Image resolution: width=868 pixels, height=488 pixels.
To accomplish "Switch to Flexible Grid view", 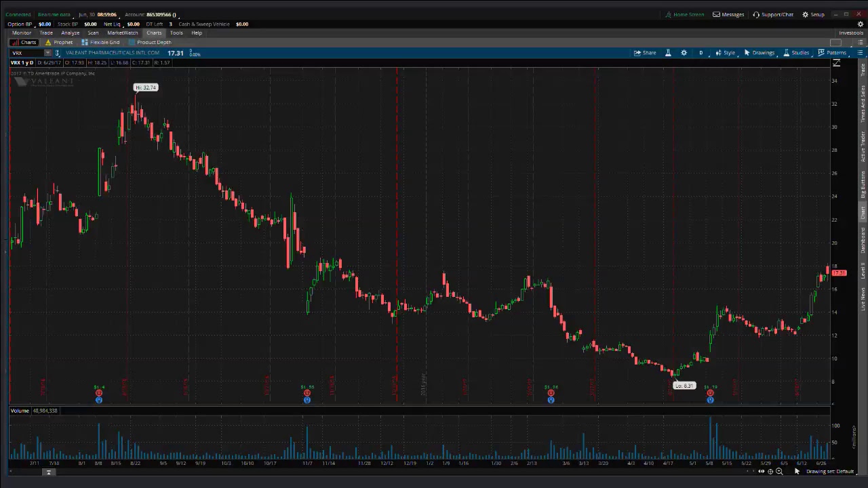I will point(100,42).
